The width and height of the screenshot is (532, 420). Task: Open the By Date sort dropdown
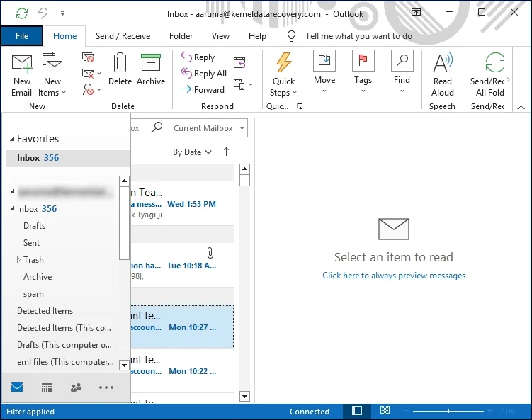(x=192, y=152)
